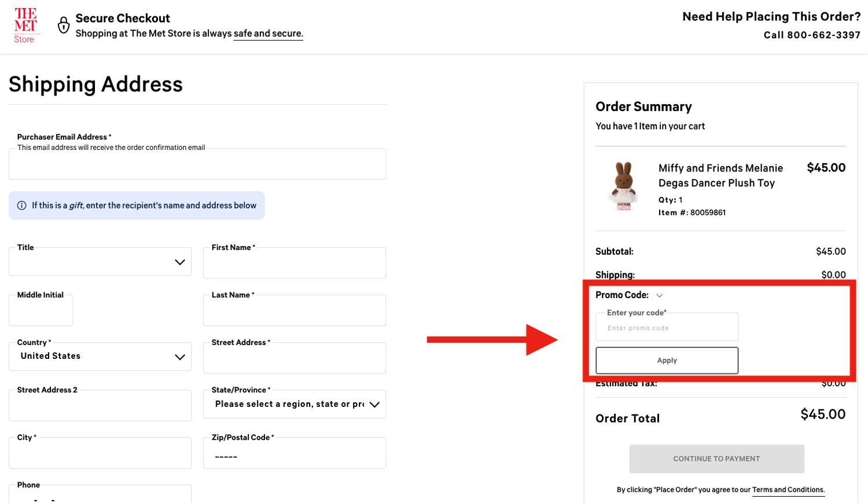
Task: Open the Title dropdown
Action: click(100, 262)
